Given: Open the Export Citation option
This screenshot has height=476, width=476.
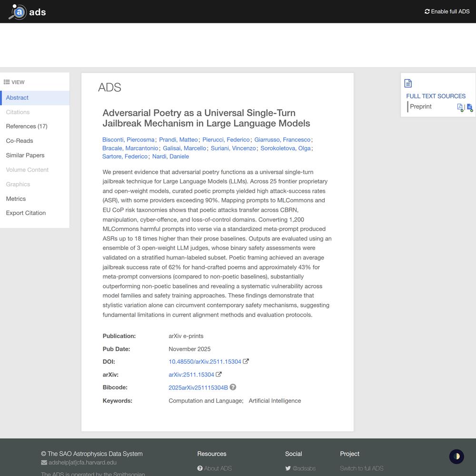Looking at the screenshot, I should 26,213.
